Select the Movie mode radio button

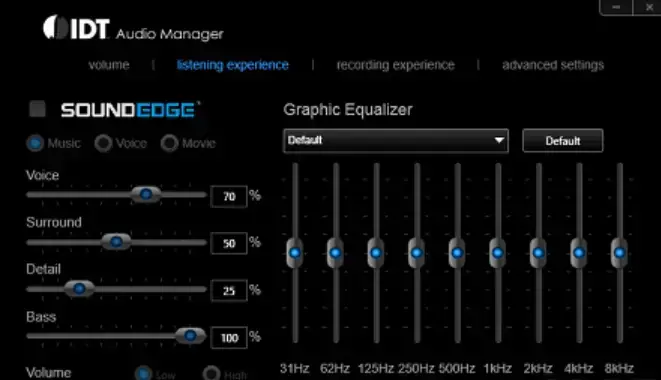click(169, 143)
